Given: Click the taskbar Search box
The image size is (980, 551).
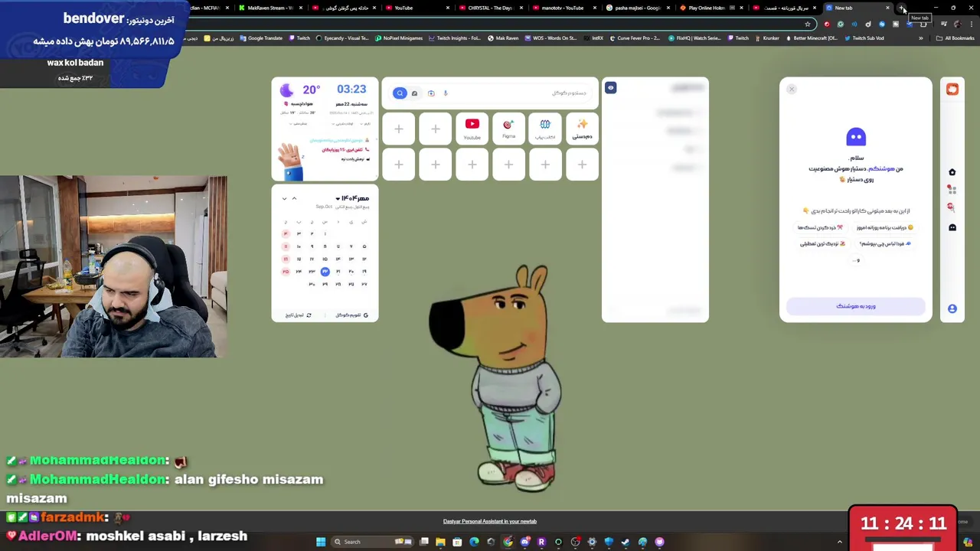Looking at the screenshot, I should 372,542.
